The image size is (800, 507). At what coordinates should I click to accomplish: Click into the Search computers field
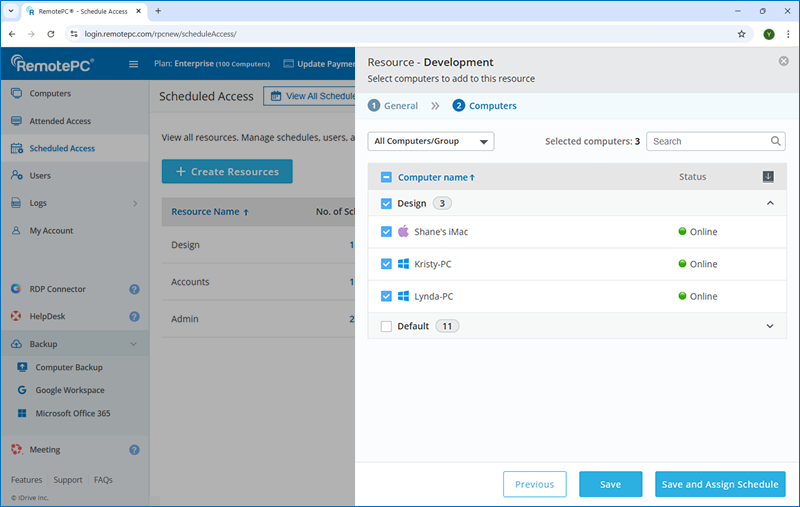point(708,142)
